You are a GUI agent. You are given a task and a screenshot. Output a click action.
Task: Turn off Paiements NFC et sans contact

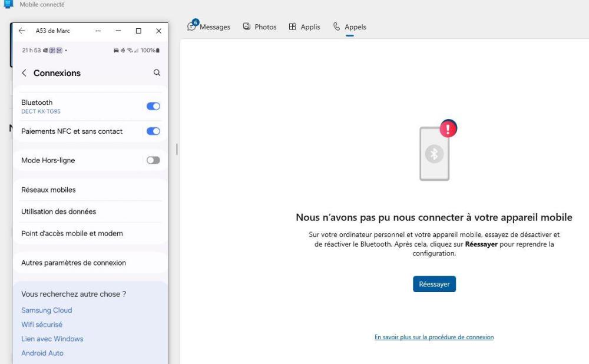[x=153, y=131]
